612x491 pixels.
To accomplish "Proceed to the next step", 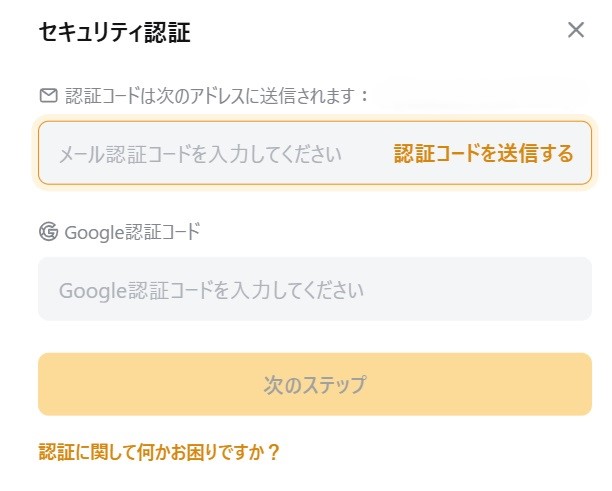I will tap(314, 384).
